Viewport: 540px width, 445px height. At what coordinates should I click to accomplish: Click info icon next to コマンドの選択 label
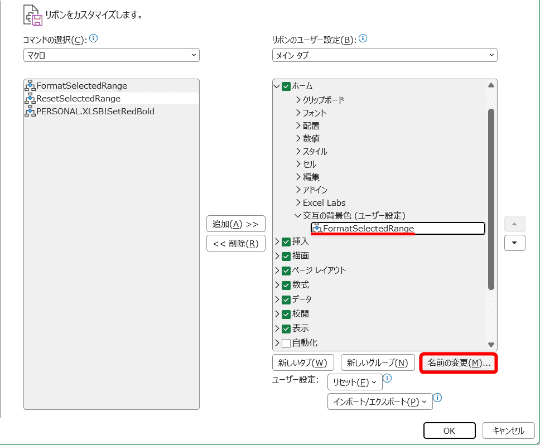tap(94, 39)
